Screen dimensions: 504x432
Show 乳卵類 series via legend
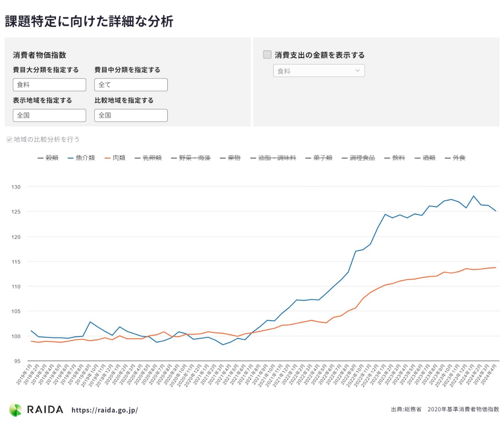click(x=148, y=158)
